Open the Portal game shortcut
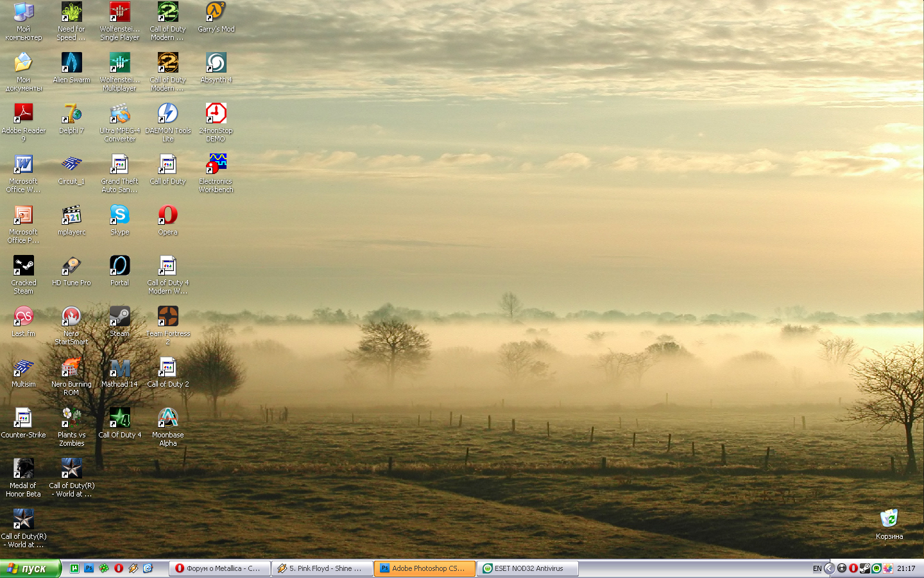 point(119,266)
